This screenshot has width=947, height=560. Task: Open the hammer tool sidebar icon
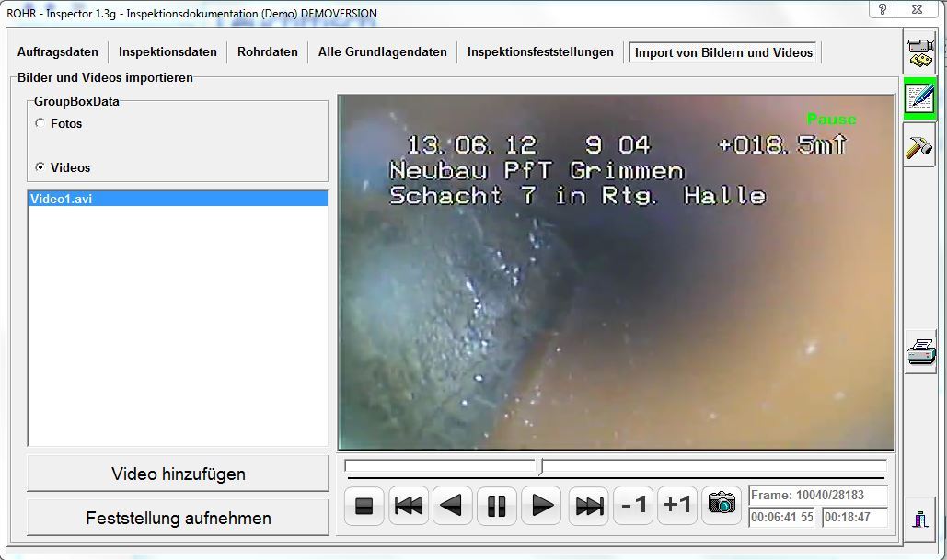pos(919,144)
